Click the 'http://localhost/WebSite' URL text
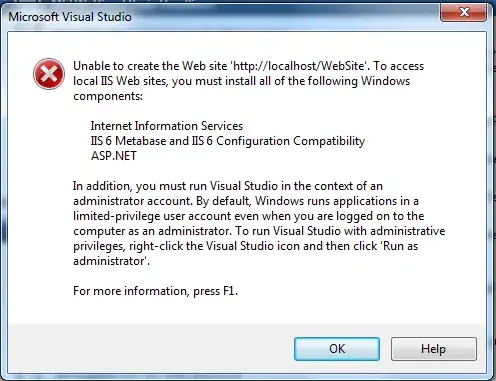496x381 pixels. pos(300,66)
